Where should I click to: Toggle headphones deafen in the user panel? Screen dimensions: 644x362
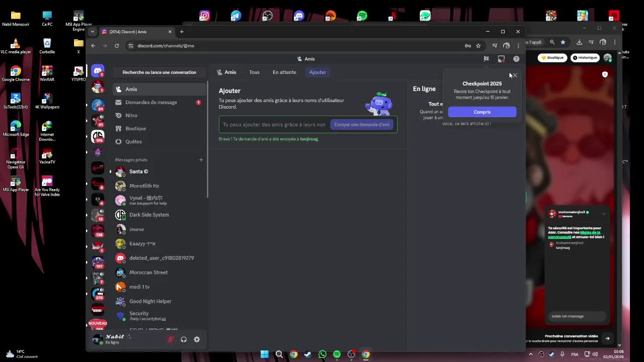click(x=184, y=339)
